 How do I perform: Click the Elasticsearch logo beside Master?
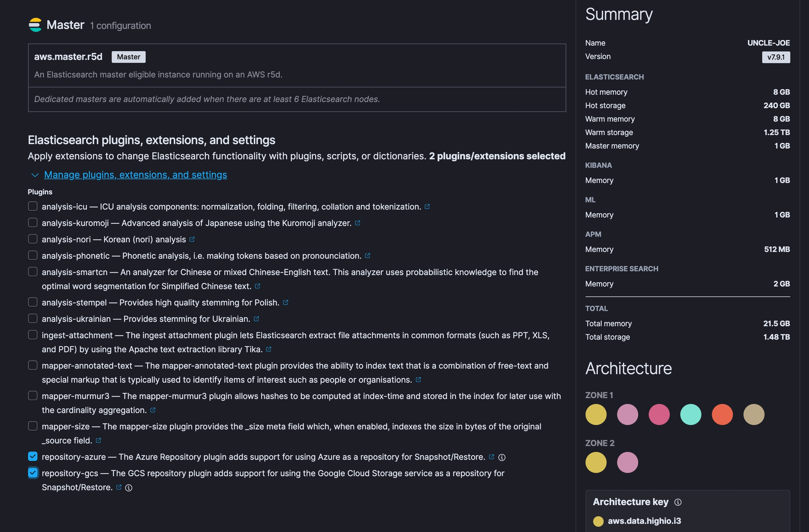[x=35, y=25]
